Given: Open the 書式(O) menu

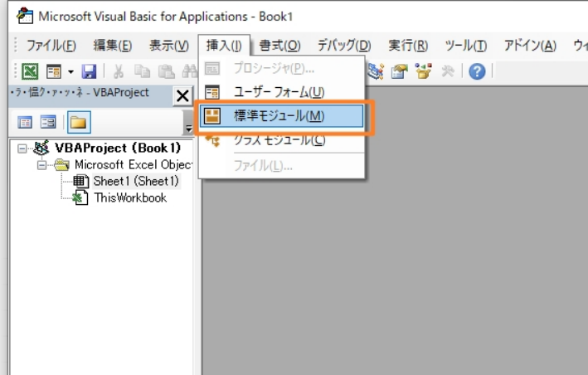Looking at the screenshot, I should (279, 46).
